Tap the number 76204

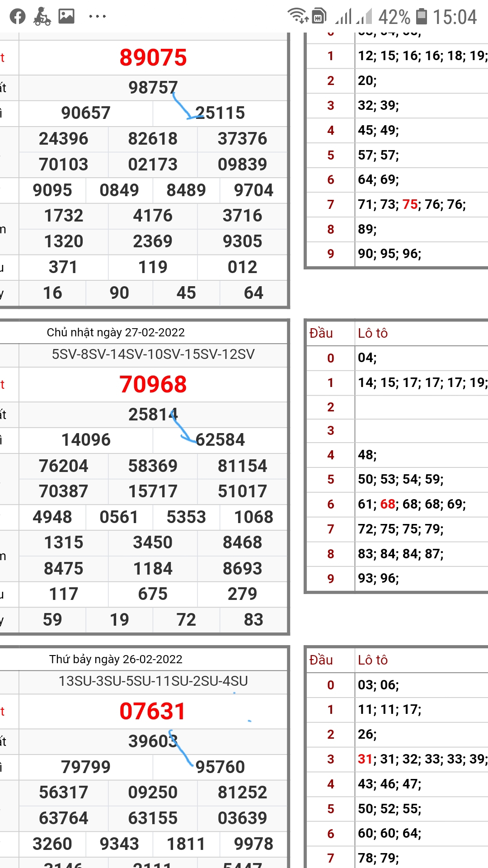(x=64, y=466)
